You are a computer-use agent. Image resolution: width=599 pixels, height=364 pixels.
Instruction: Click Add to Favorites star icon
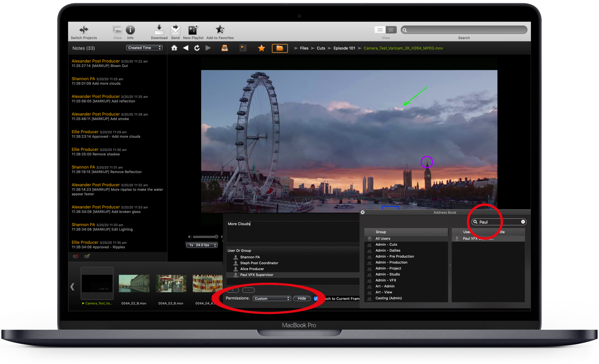coord(220,30)
